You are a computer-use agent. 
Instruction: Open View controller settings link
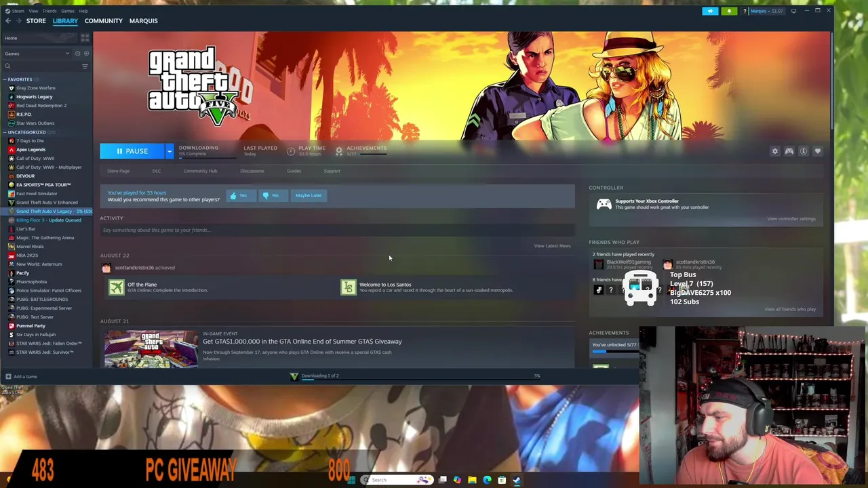pos(791,219)
